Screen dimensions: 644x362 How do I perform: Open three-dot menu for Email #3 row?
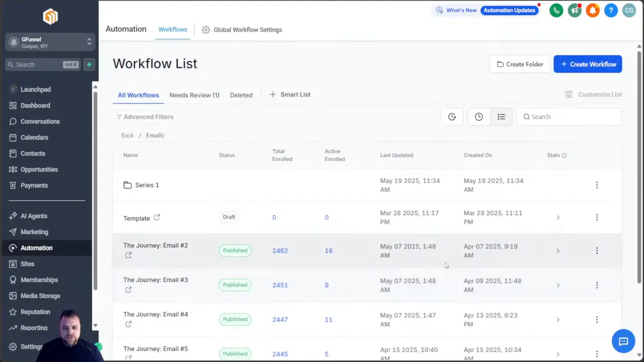[597, 285]
